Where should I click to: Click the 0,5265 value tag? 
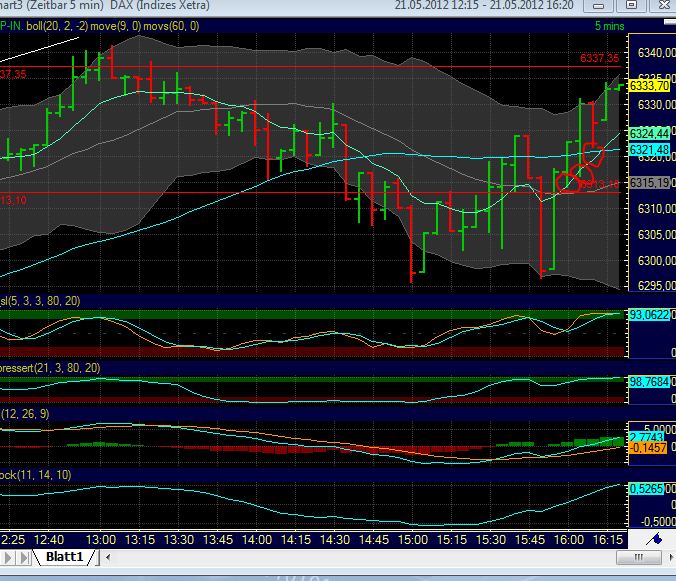647,489
